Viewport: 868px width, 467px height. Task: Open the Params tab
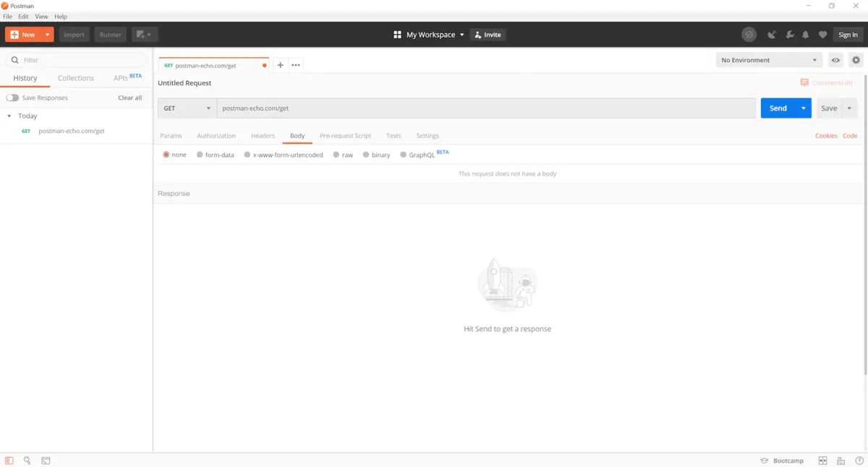pyautogui.click(x=171, y=136)
